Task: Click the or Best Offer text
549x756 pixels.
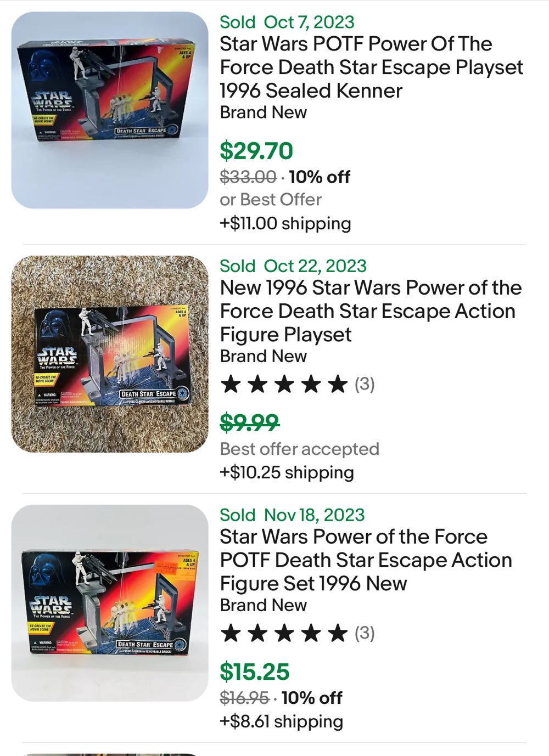Action: click(270, 199)
